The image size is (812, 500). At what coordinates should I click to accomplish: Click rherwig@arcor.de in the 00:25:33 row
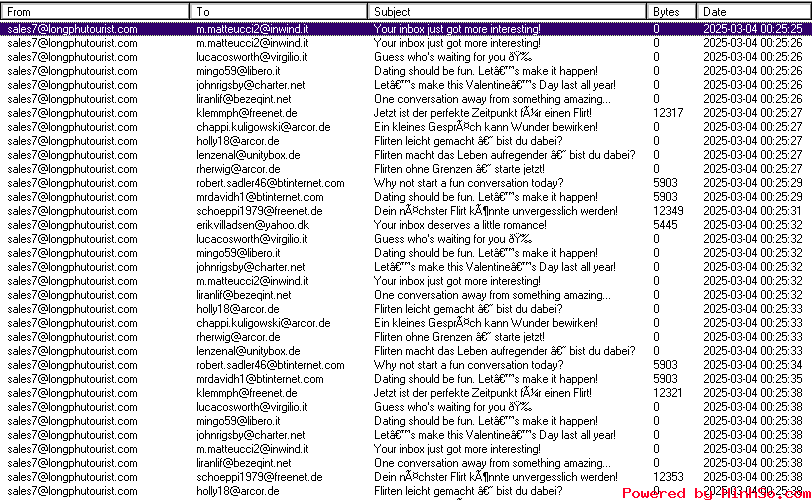pyautogui.click(x=238, y=336)
